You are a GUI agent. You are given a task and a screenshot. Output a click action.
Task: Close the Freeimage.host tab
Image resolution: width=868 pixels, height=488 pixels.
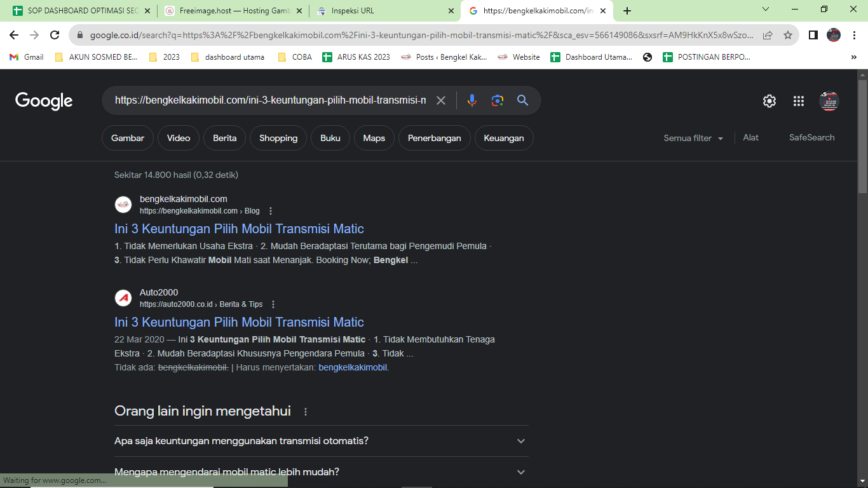tap(300, 11)
